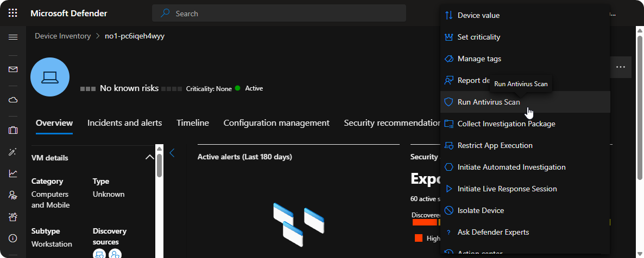Open the cloud apps icon in sidebar
The image size is (644, 258).
13,100
